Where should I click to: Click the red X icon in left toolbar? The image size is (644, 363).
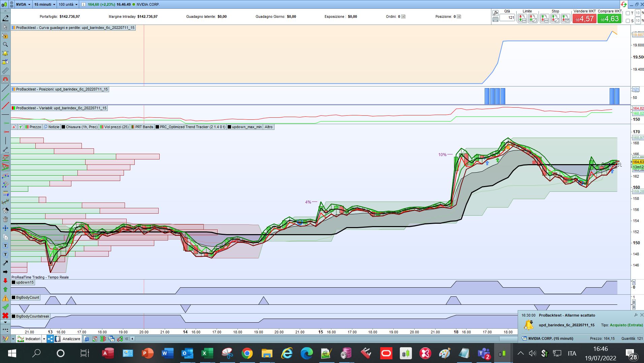5,316
